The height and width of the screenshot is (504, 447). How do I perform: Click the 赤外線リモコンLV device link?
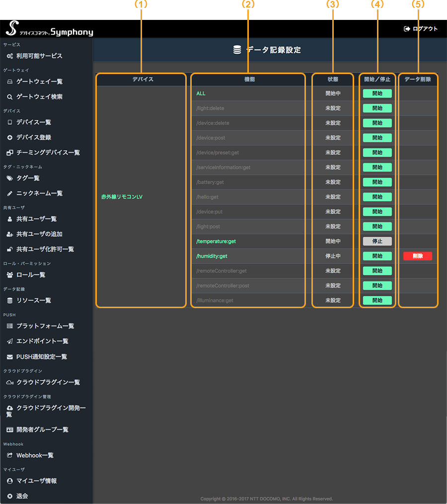point(122,197)
